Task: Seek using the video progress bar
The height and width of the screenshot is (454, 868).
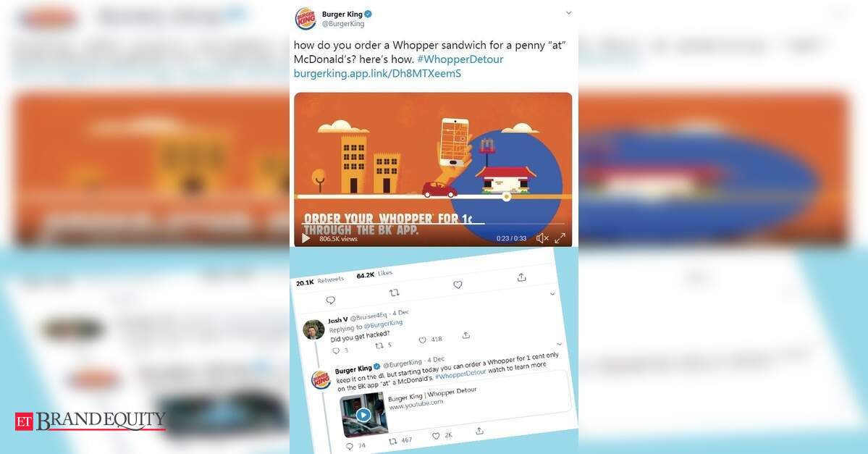Action: click(x=433, y=224)
